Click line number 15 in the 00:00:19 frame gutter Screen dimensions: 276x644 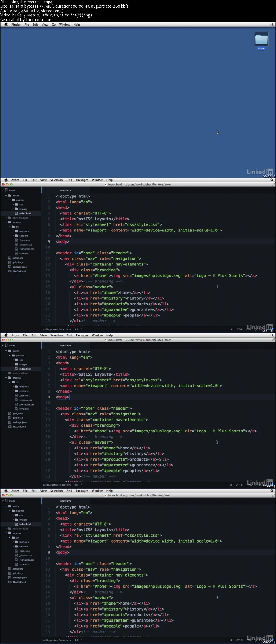[48, 275]
